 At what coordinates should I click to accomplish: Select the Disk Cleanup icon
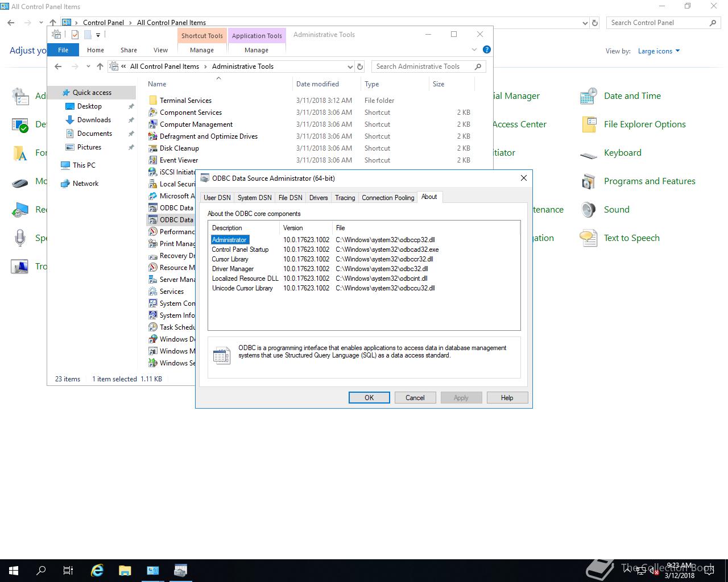(x=152, y=148)
